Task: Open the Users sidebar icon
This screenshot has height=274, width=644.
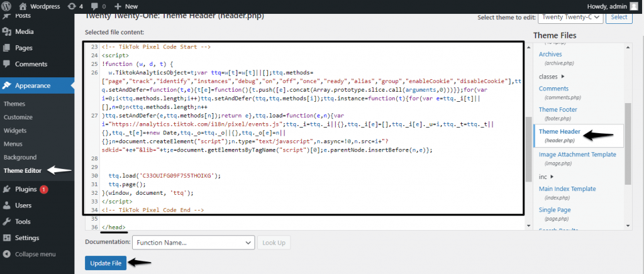Action: [x=7, y=205]
